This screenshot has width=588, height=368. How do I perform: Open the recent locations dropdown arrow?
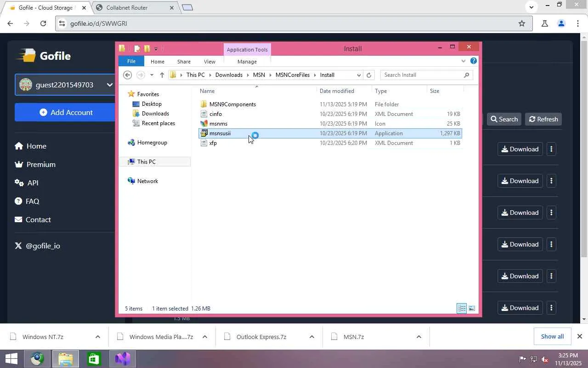[x=152, y=75]
